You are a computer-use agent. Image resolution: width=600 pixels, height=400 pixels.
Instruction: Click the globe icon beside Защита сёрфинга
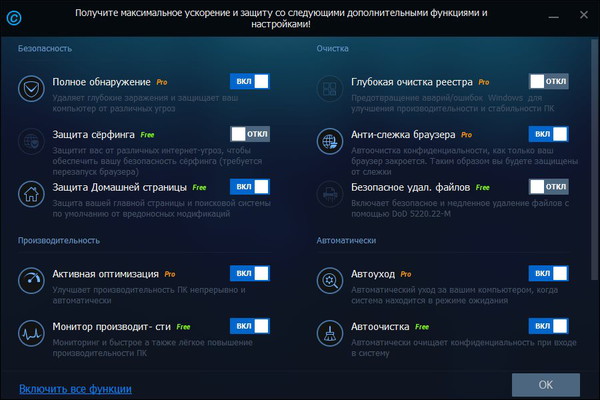(x=34, y=141)
